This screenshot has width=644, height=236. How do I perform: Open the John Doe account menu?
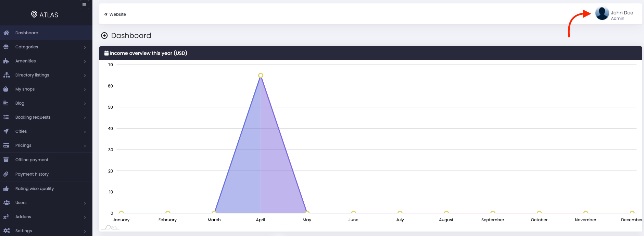point(615,14)
